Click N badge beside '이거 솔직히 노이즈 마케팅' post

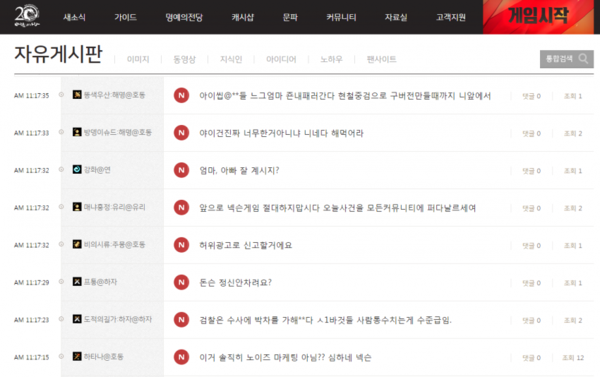tap(181, 357)
